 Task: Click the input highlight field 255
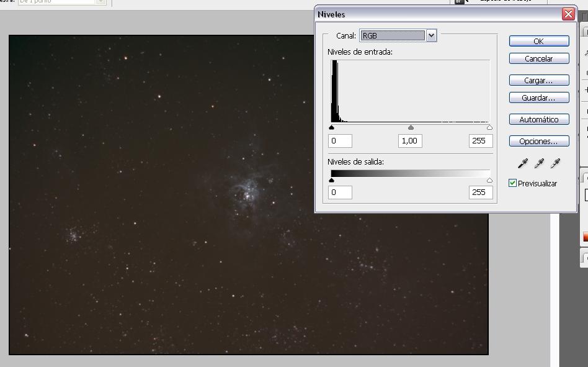480,141
